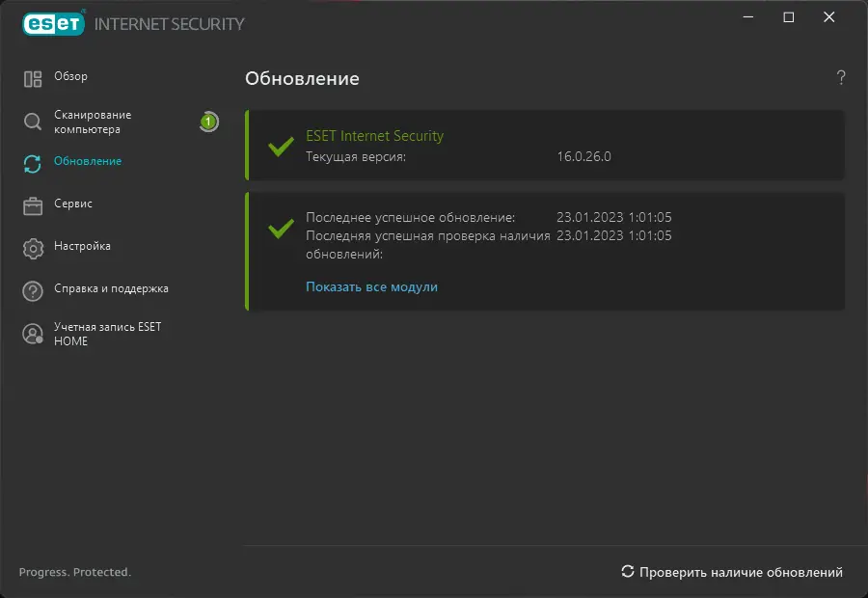Click the ESET HOME account icon

coord(33,334)
